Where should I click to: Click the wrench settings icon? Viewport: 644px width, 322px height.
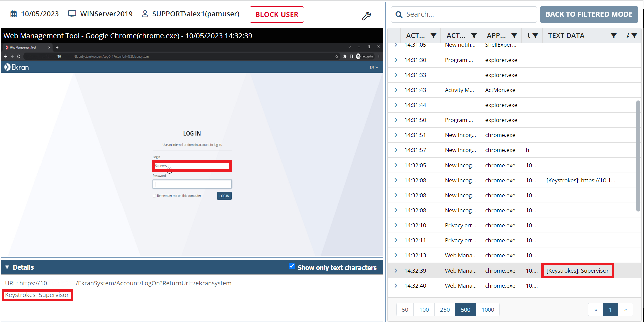pyautogui.click(x=366, y=16)
